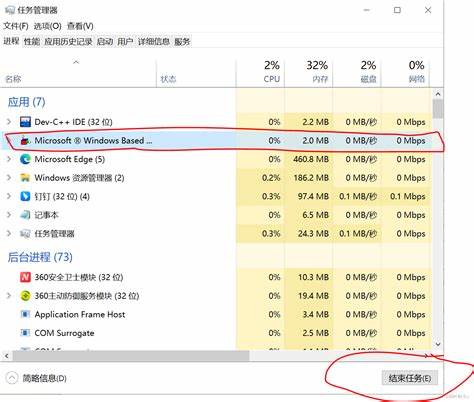474x402 pixels.
Task: Select the COM Surrogate process icon
Action: (25, 333)
